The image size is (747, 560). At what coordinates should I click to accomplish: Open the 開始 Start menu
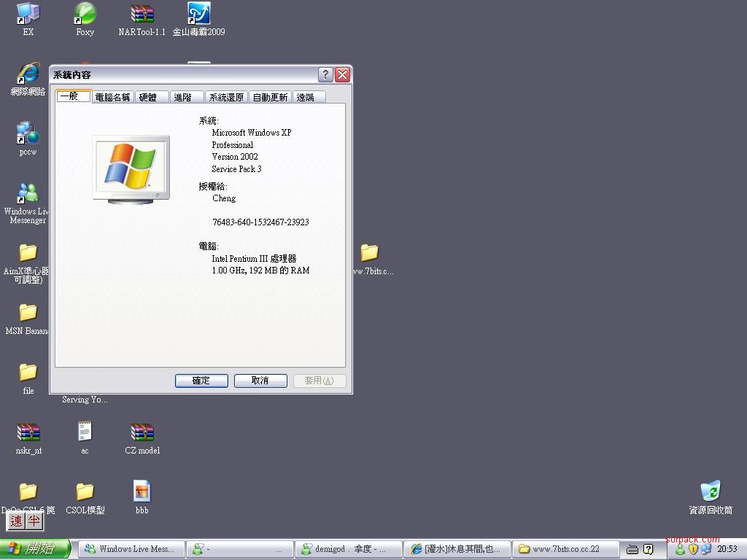pyautogui.click(x=35, y=549)
